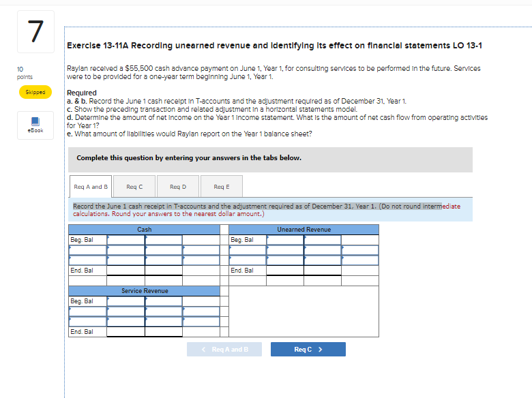
Task: Click Unearned Revenue End. Bal credit cell
Action: point(323,270)
